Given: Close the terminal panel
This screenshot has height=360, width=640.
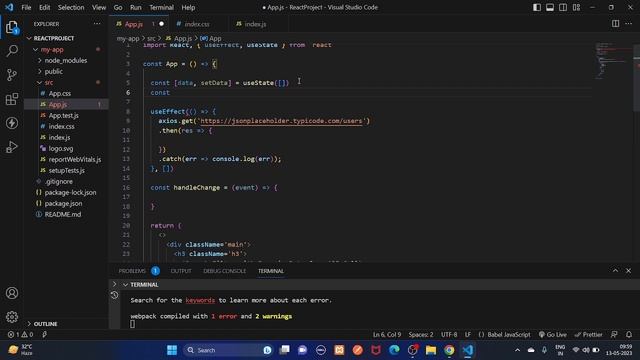Looking at the screenshot, I should pos(629,271).
